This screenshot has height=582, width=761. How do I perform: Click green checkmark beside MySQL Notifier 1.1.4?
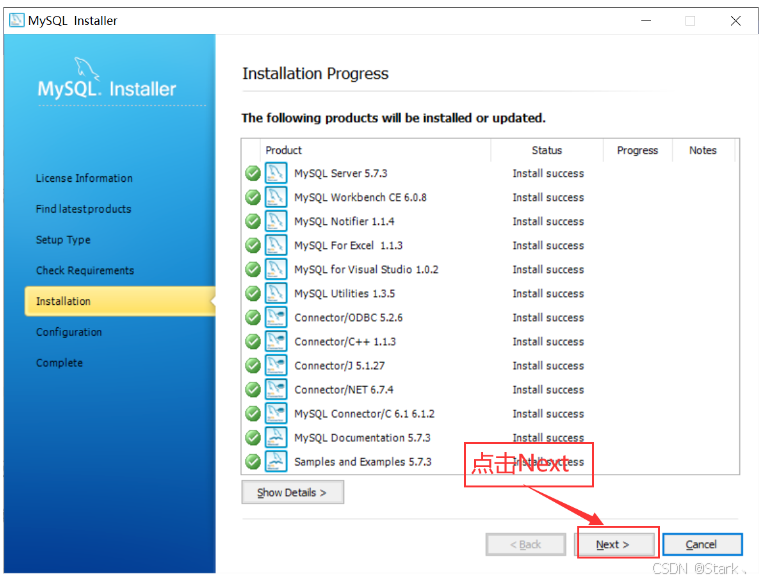[253, 221]
